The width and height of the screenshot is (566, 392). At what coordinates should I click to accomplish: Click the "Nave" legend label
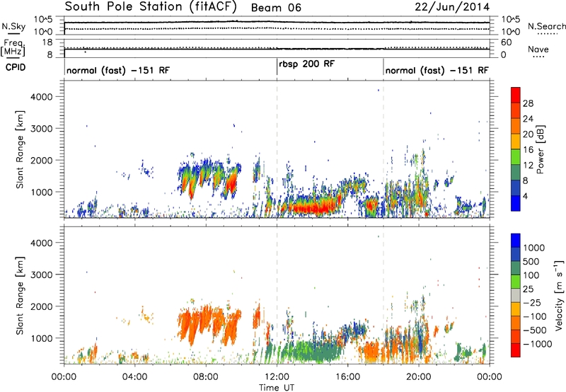coord(538,49)
